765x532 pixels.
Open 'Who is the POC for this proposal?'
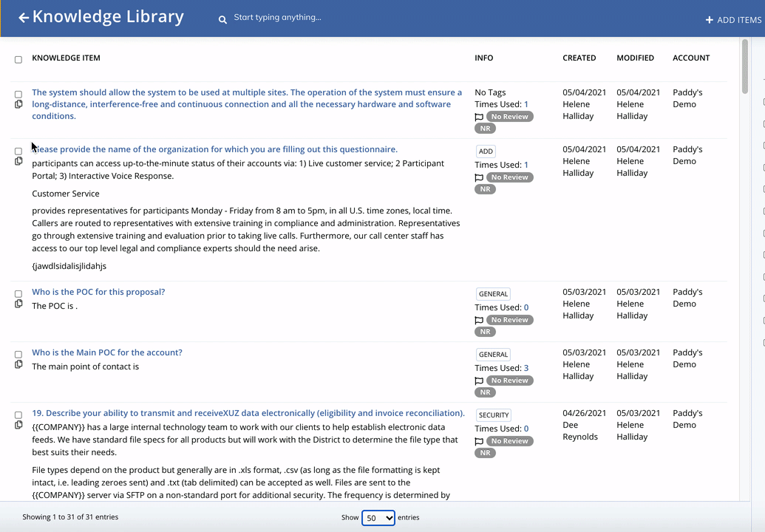click(x=98, y=292)
